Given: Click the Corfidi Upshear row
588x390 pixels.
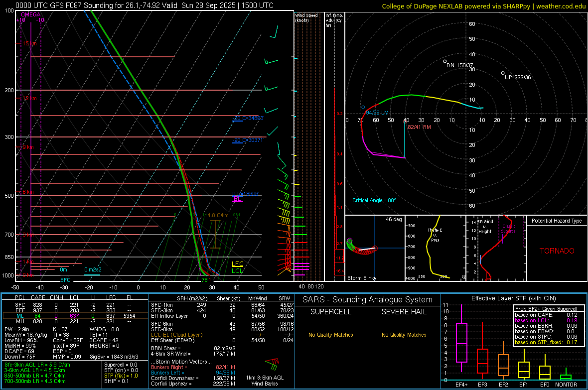Looking at the screenshot, I should click(193, 384).
